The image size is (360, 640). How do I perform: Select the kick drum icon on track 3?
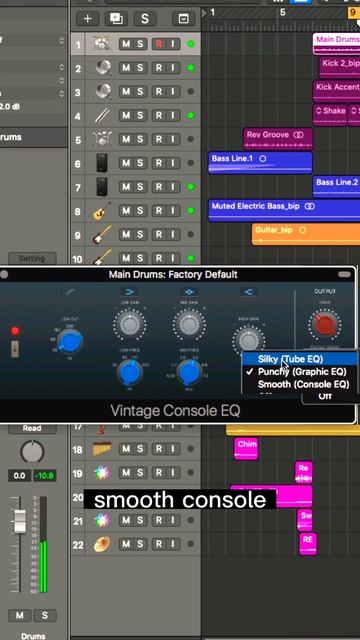click(x=102, y=91)
